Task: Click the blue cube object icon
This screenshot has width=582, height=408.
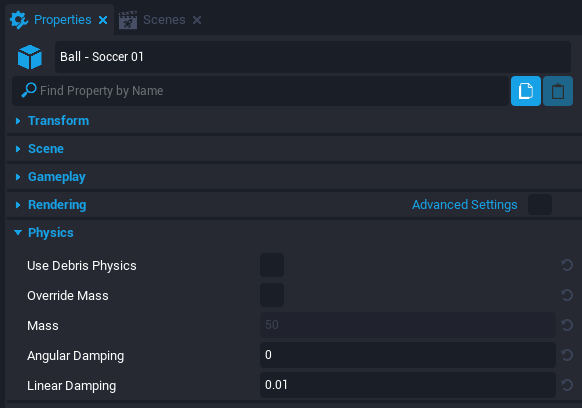Action: [30, 57]
